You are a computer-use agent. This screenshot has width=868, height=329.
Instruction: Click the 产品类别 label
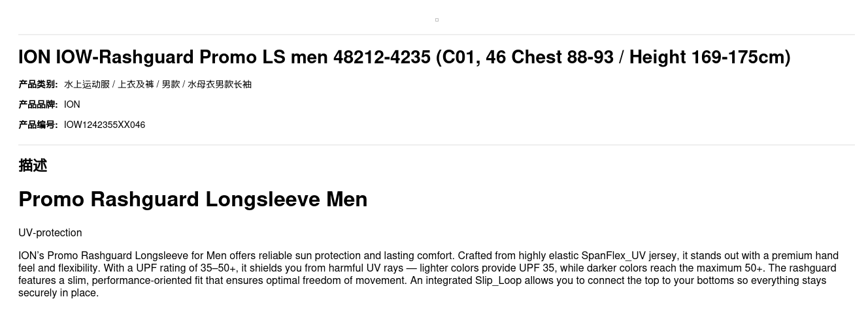point(38,84)
